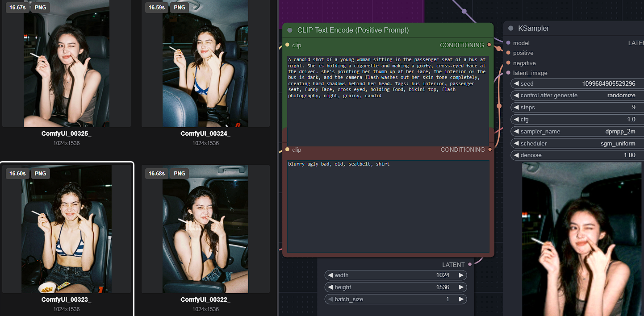This screenshot has width=644, height=316.
Task: Click the clip input socket on the positive prompt node
Action: click(287, 45)
